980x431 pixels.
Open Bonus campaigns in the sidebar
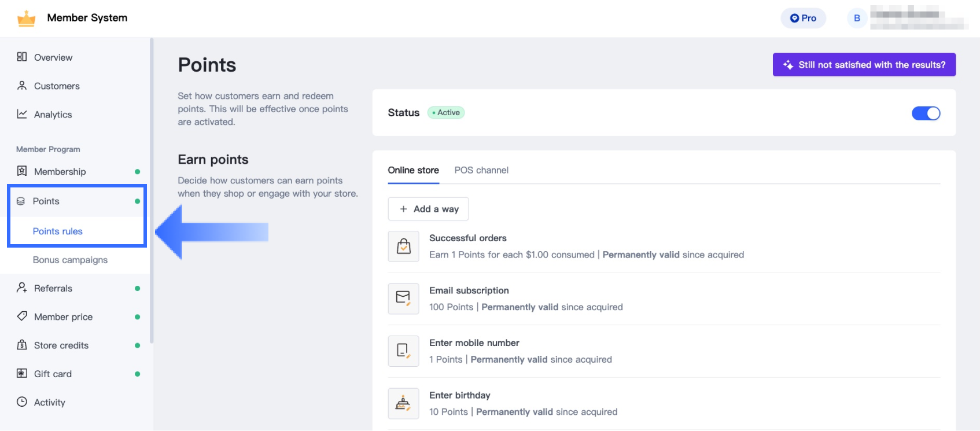70,260
